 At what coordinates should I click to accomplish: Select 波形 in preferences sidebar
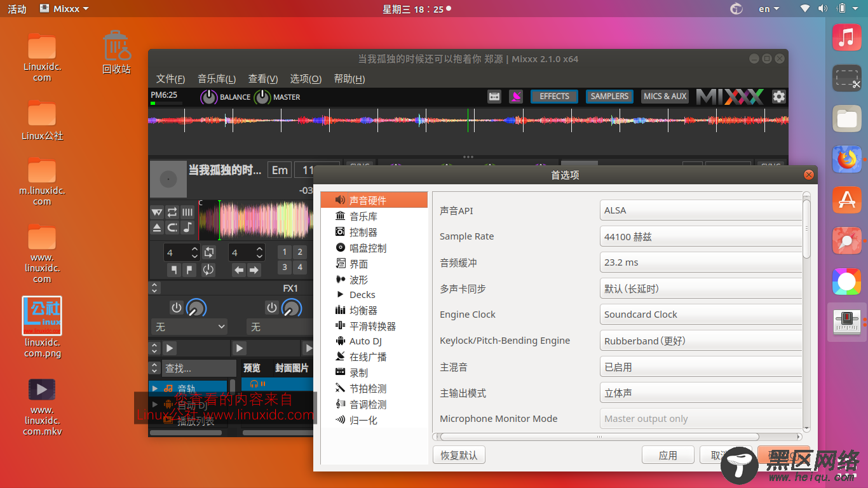coord(374,280)
